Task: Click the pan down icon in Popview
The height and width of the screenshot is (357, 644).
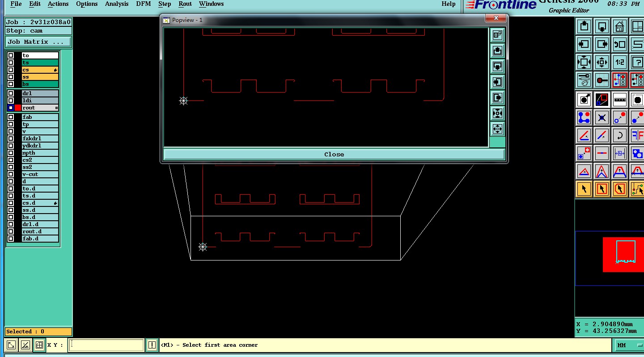Action: pyautogui.click(x=497, y=67)
